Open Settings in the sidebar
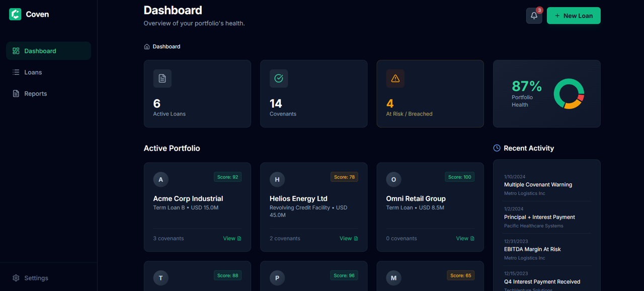 click(x=48, y=278)
